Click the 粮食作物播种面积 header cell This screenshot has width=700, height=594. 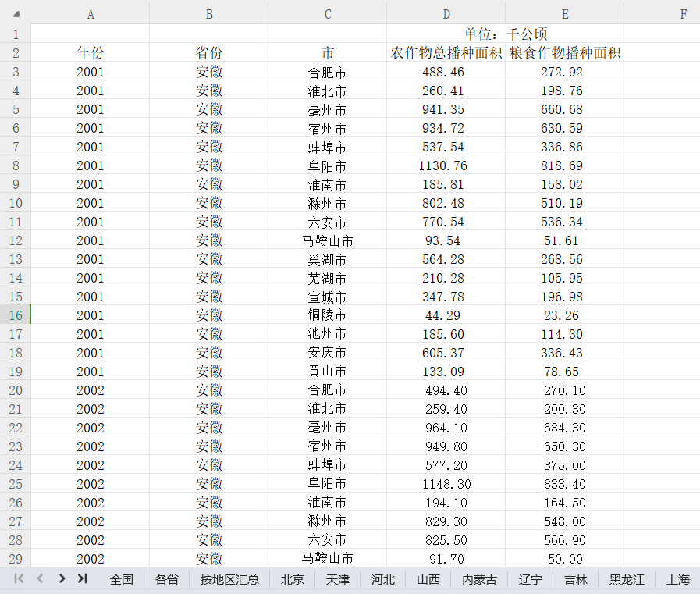pos(564,53)
